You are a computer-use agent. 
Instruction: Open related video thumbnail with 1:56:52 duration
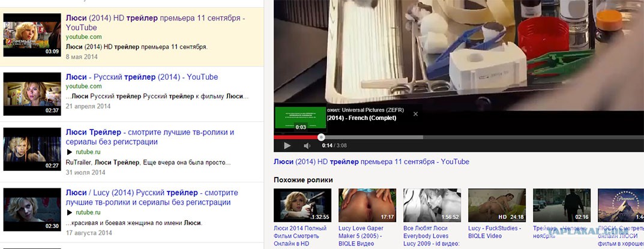432,205
